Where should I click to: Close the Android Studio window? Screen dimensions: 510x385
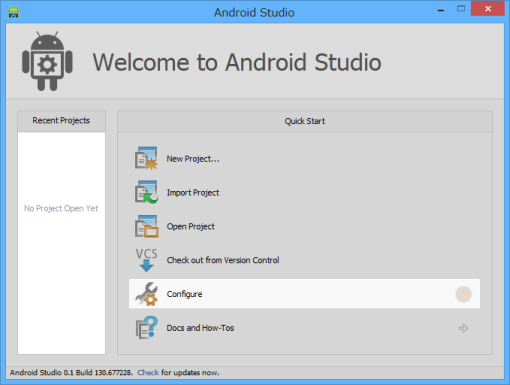pos(488,9)
